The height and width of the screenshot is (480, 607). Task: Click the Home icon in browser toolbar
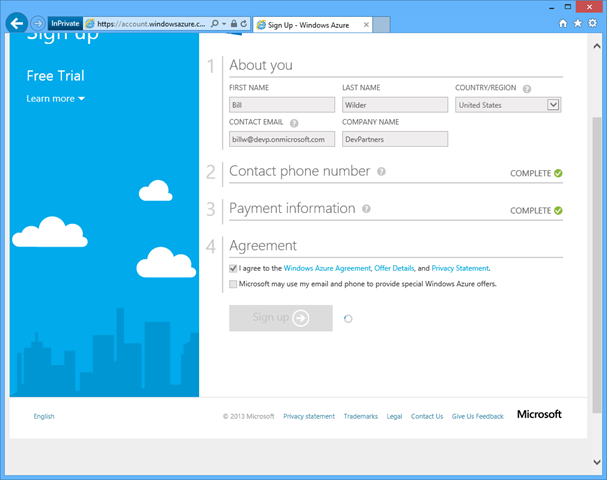coord(563,22)
